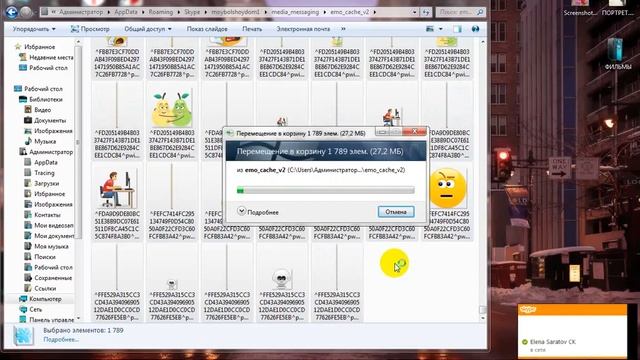Open the Упорядочить dropdown menu
The image size is (640, 360).
click(x=34, y=29)
